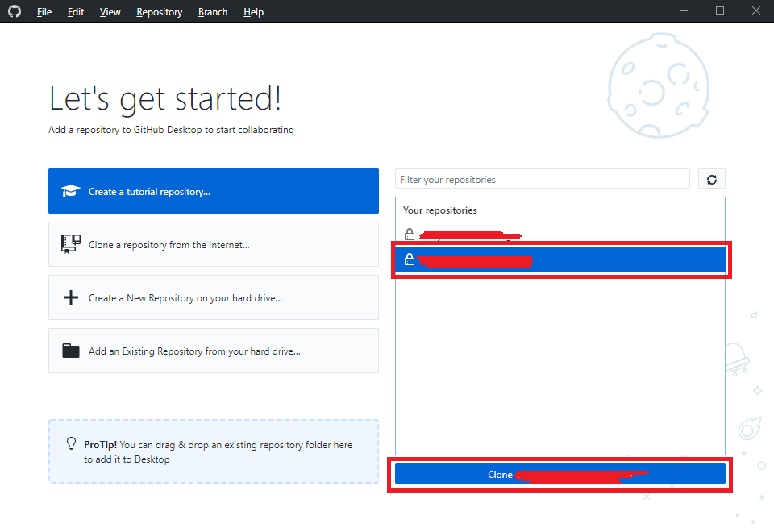Click the plus icon for new repository
The image size is (774, 532).
coord(71,297)
